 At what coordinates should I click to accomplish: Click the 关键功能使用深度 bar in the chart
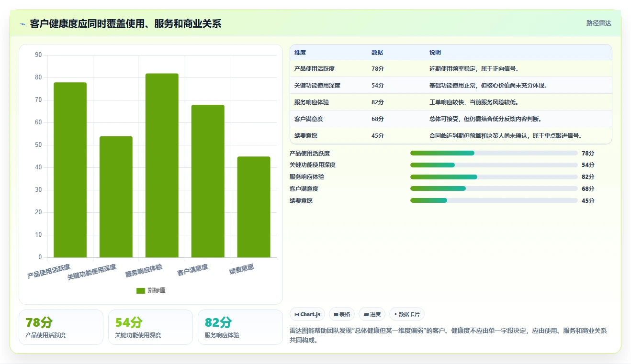[x=116, y=197]
